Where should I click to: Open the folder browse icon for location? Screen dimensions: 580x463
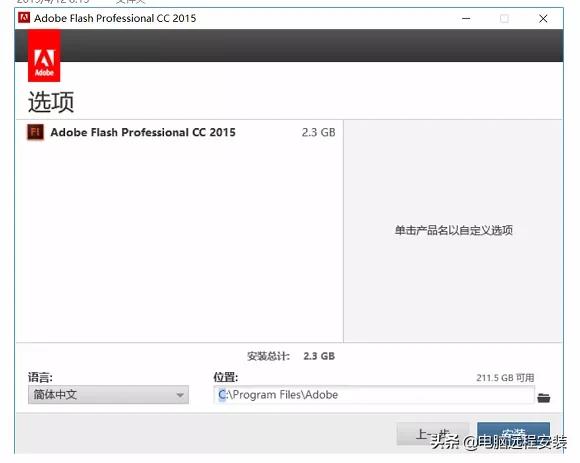pyautogui.click(x=543, y=398)
